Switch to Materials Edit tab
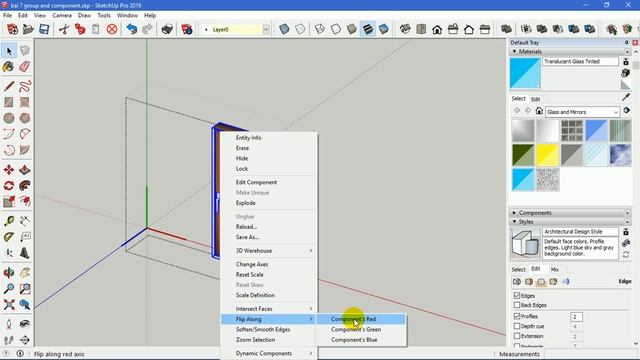The width and height of the screenshot is (640, 360). [x=536, y=99]
